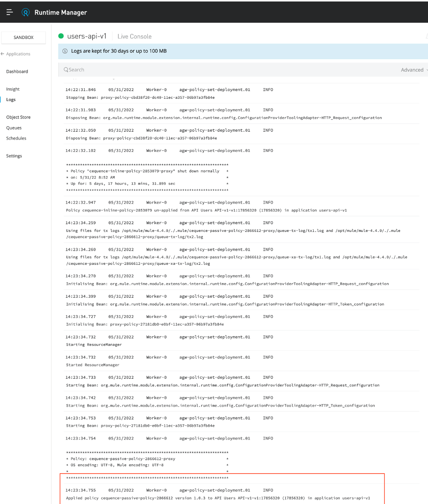Click the Runtime Manager logo icon
The width and height of the screenshot is (428, 504).
tap(26, 12)
